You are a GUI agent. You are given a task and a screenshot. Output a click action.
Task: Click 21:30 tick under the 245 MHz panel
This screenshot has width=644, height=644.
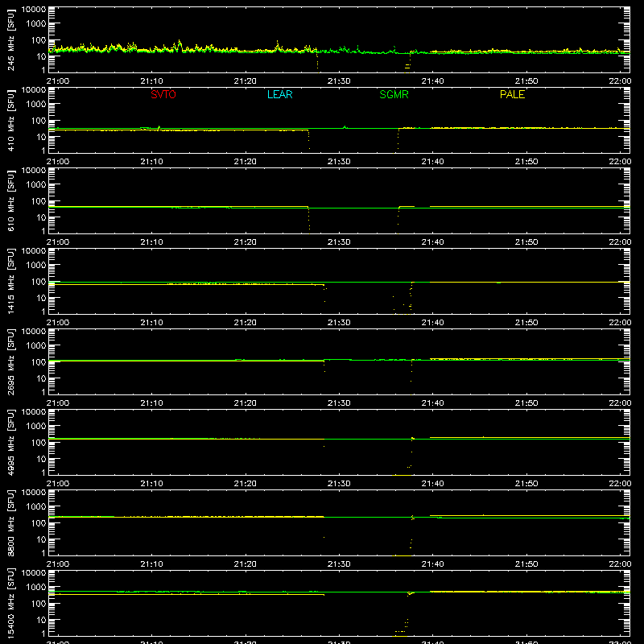[x=339, y=81]
